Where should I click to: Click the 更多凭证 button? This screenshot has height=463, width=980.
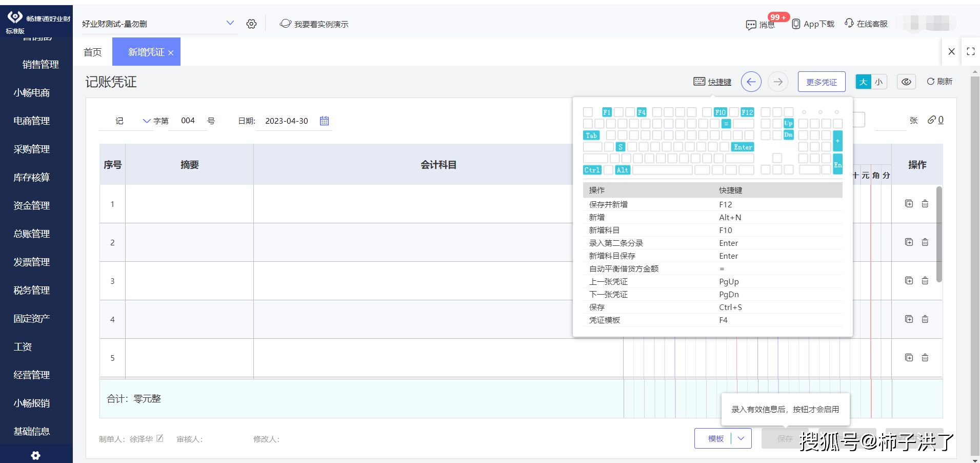(821, 82)
